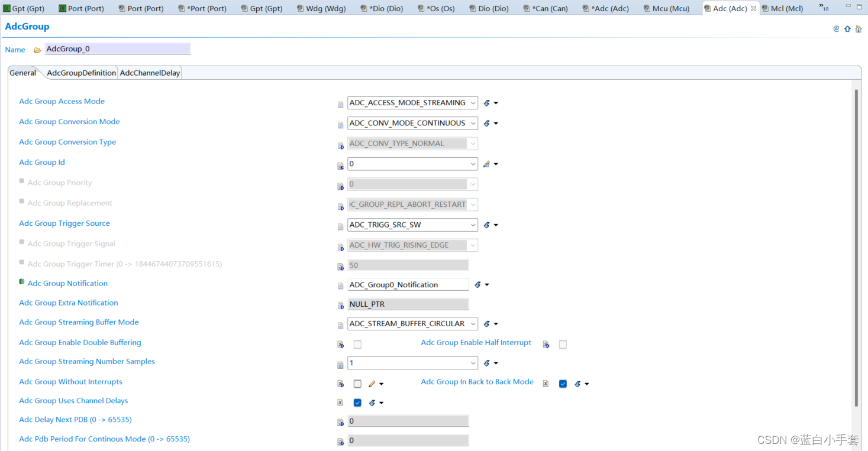Uncheck Adc Group In Back to Back Mode

563,384
